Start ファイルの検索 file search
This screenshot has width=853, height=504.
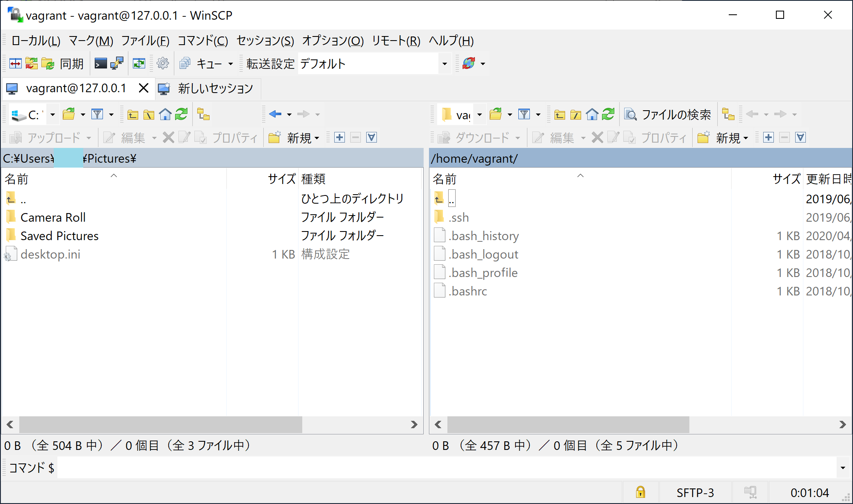(668, 114)
